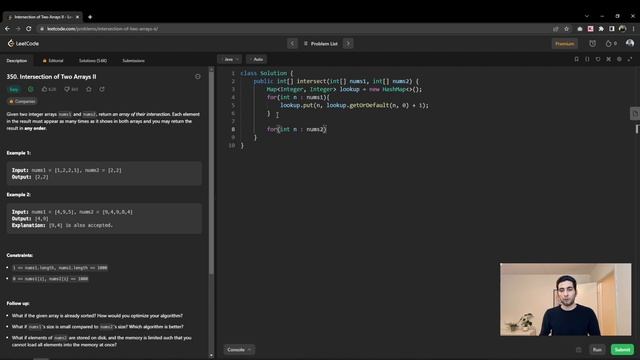The width and height of the screenshot is (640, 360).
Task: Click editor bookmark icon
Action: 576,59
